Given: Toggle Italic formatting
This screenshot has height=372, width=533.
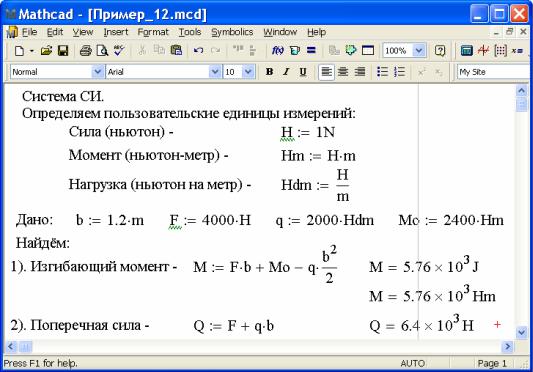Looking at the screenshot, I should point(286,72).
